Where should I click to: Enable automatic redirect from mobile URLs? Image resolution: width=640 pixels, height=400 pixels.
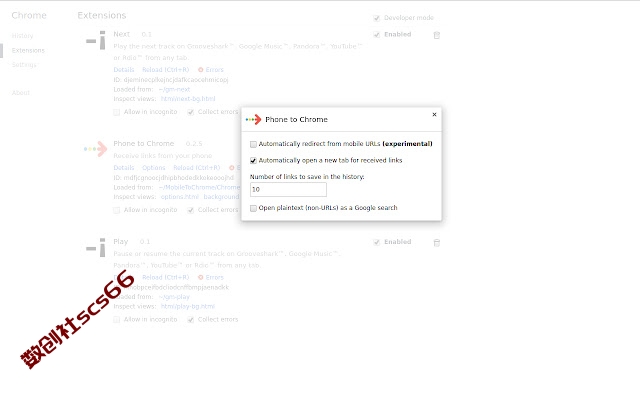pos(253,144)
